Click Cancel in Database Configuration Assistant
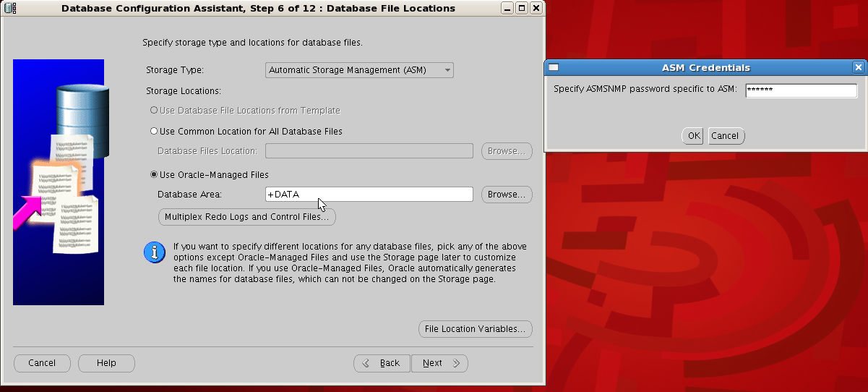The width and height of the screenshot is (868, 392). tap(42, 363)
